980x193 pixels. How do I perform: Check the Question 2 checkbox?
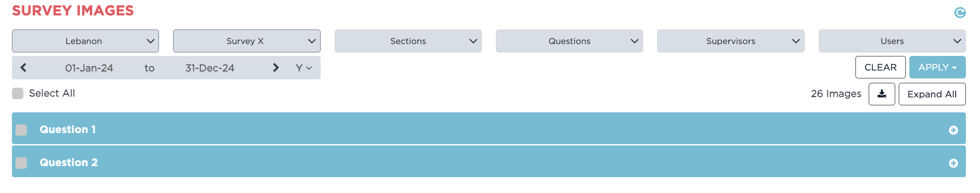(21, 163)
